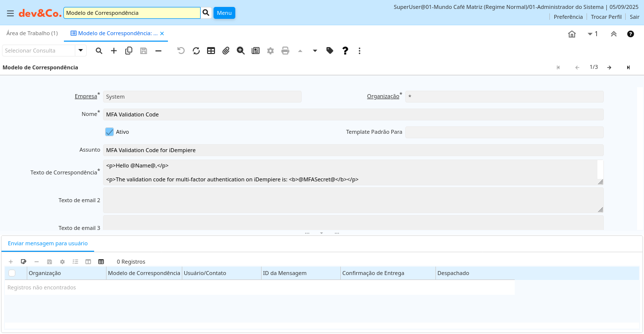Open the more options vertical dots menu
The image size is (644, 334).
[360, 51]
